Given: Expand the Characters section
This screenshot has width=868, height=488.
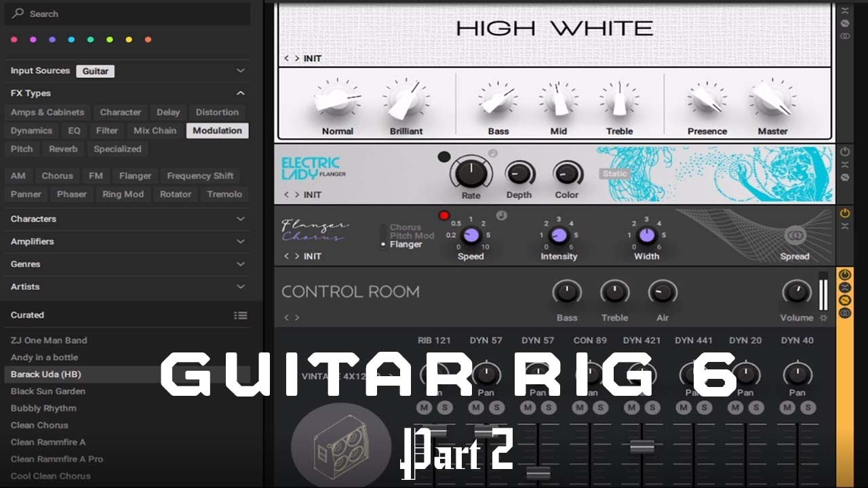Looking at the screenshot, I should (x=128, y=219).
